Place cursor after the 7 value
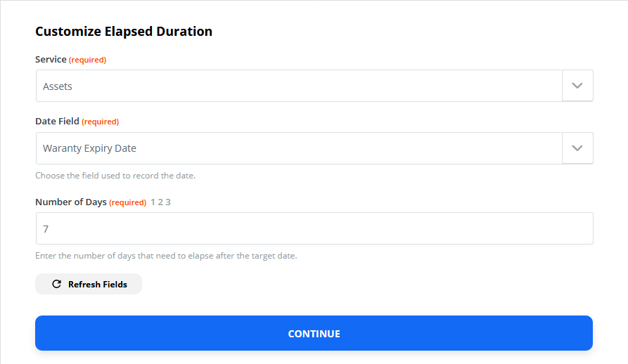The width and height of the screenshot is (628, 364). [x=50, y=229]
